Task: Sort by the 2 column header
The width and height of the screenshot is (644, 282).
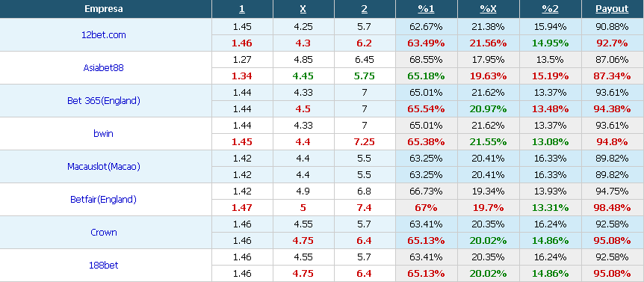Action: [365, 9]
